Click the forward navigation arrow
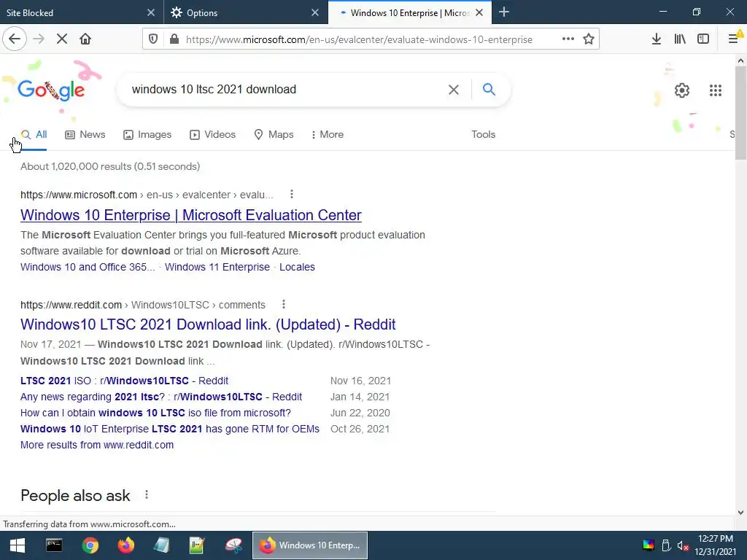 [x=39, y=39]
